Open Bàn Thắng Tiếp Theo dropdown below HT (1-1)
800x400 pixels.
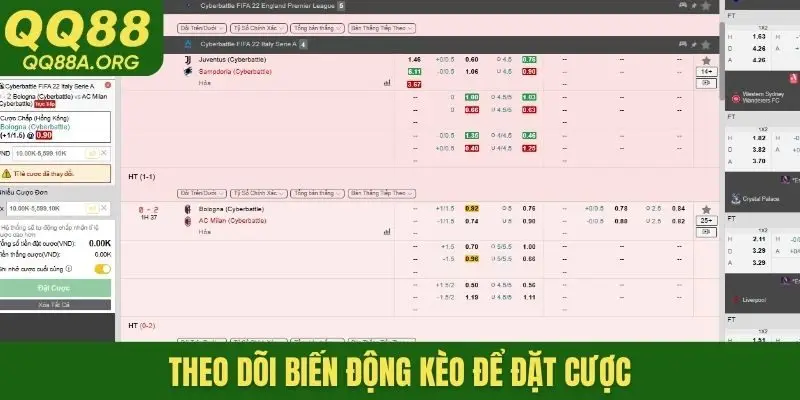pos(382,193)
